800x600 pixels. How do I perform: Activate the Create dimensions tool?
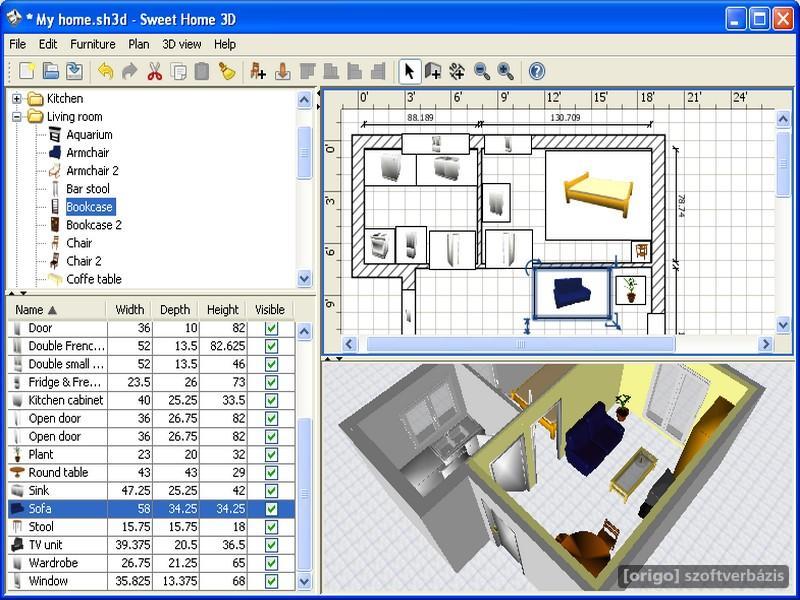pyautogui.click(x=457, y=71)
